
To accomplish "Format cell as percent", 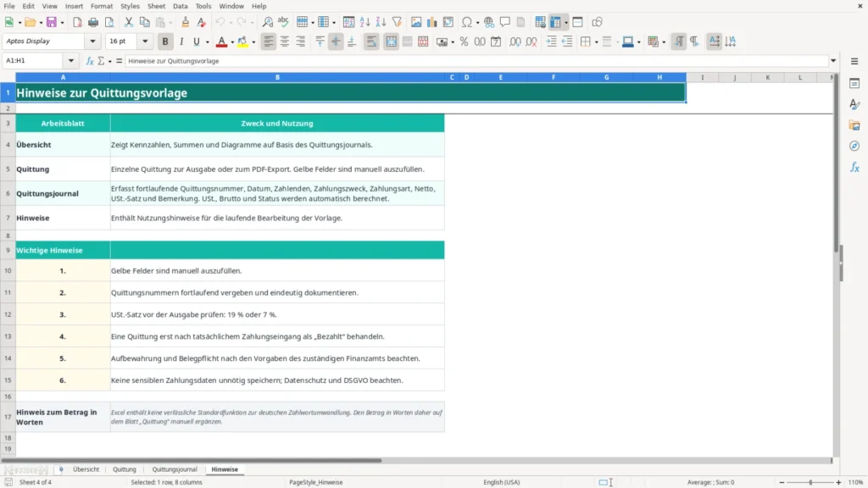I will (464, 42).
